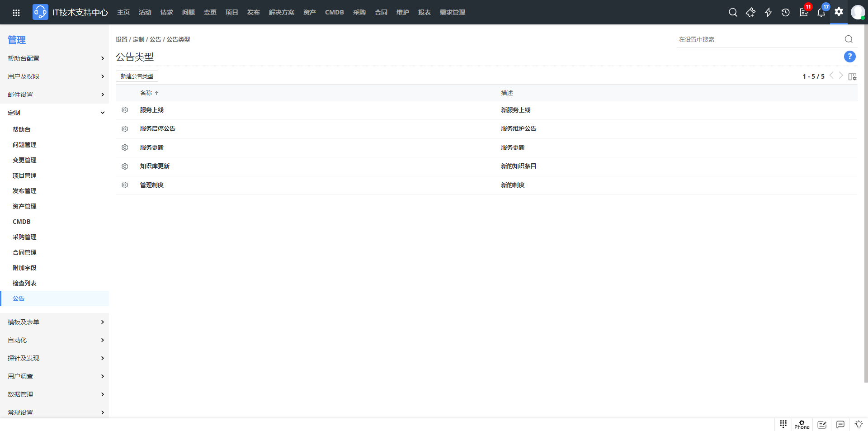Image resolution: width=868 pixels, height=431 pixels.
Task: Select 检查列表 in the sidebar
Action: pos(24,283)
